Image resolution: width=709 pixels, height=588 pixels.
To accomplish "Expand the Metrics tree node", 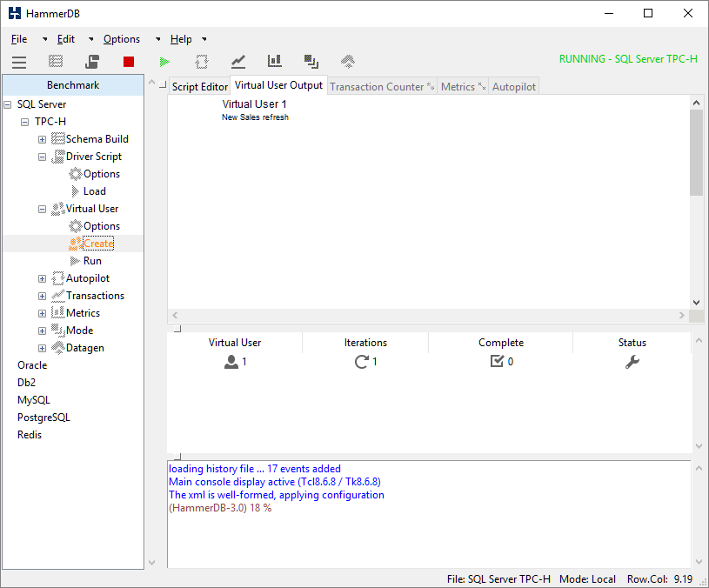I will point(42,314).
